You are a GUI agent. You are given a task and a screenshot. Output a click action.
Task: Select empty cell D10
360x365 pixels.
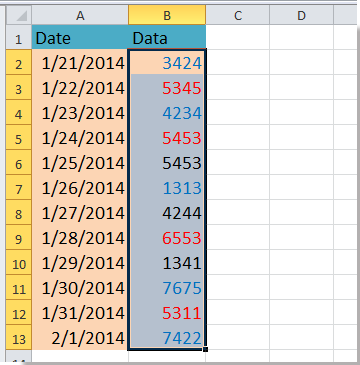click(301, 262)
